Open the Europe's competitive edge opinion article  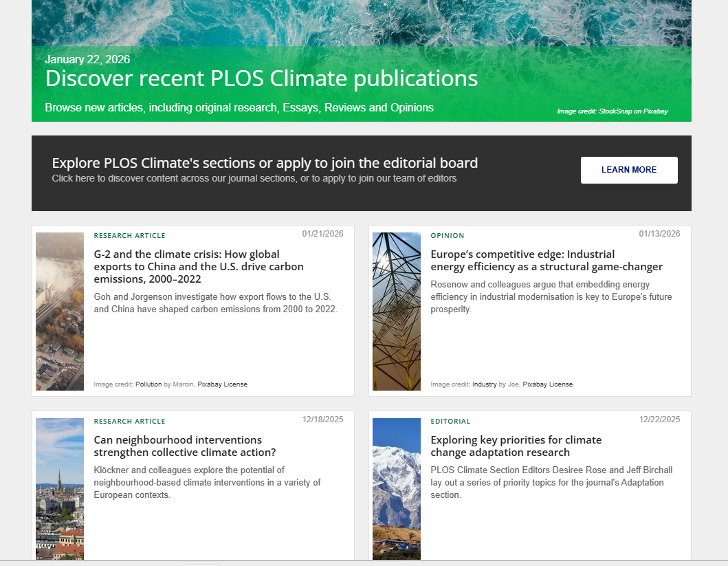pos(546,261)
